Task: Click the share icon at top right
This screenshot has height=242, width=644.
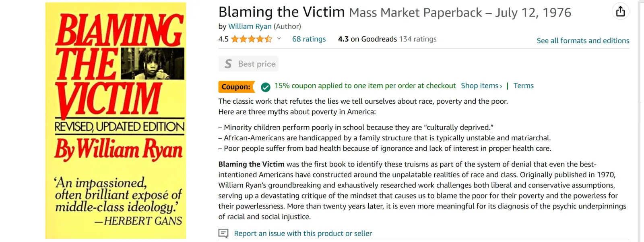Action: (620, 11)
